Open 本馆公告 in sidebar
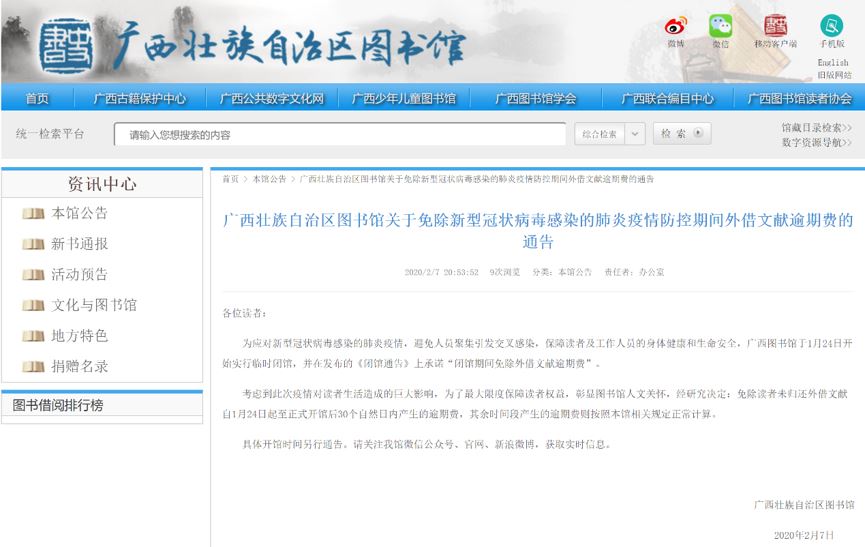Screen dimensions: 865x547 click(79, 213)
